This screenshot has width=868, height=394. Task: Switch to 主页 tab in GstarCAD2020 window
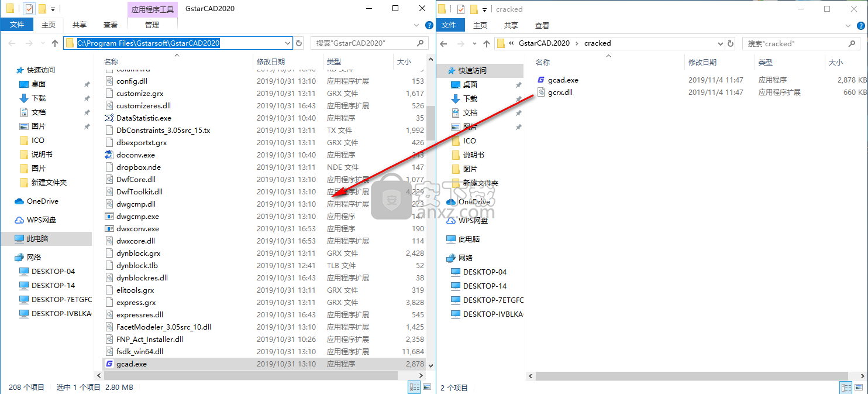click(49, 25)
